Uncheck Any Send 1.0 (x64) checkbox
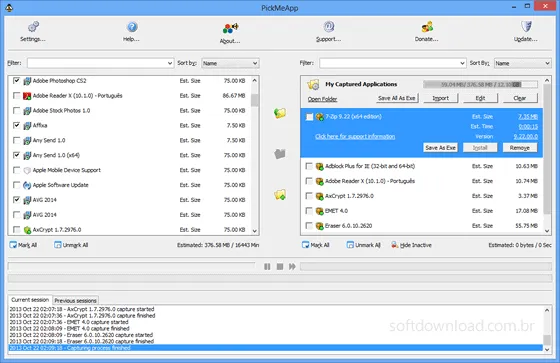 (16, 155)
